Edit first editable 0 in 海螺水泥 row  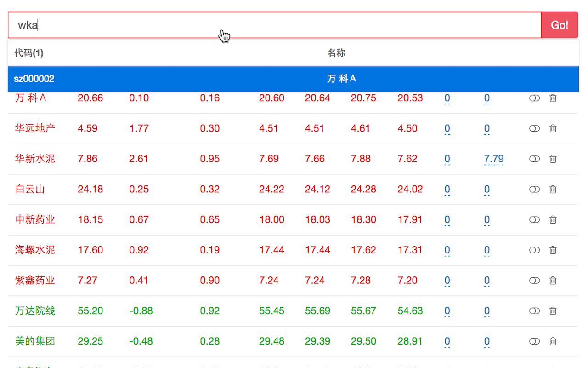click(x=447, y=250)
